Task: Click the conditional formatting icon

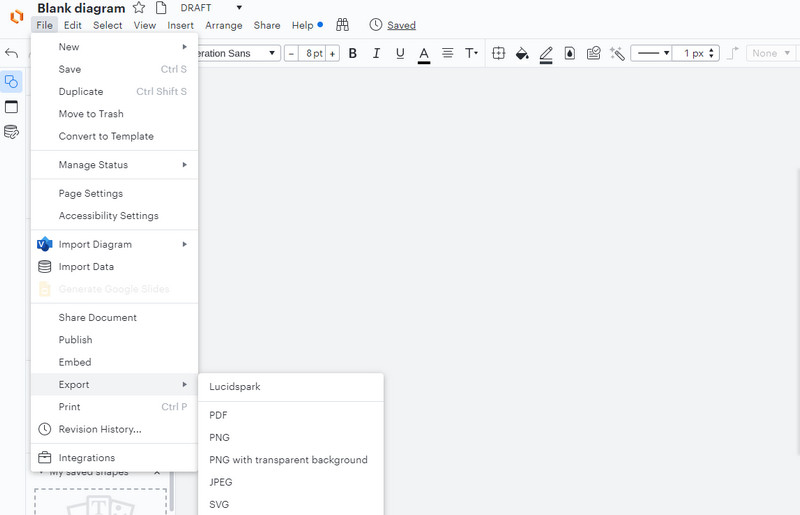Action: pos(593,53)
